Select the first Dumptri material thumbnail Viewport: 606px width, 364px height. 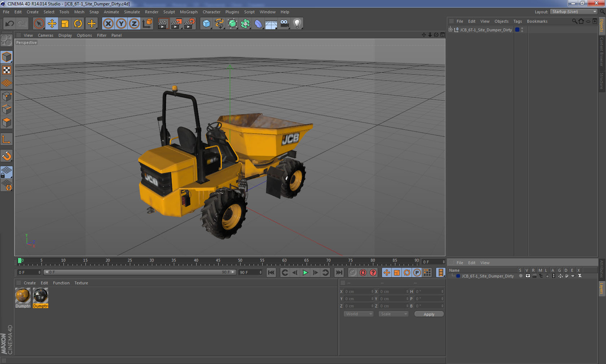[x=23, y=296]
